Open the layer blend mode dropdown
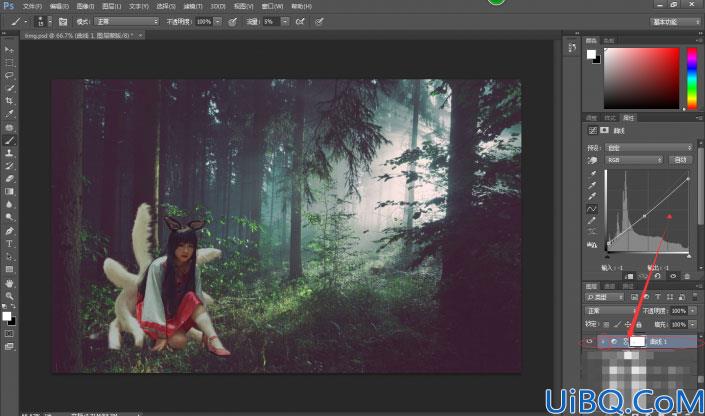705x416 pixels. tap(611, 311)
